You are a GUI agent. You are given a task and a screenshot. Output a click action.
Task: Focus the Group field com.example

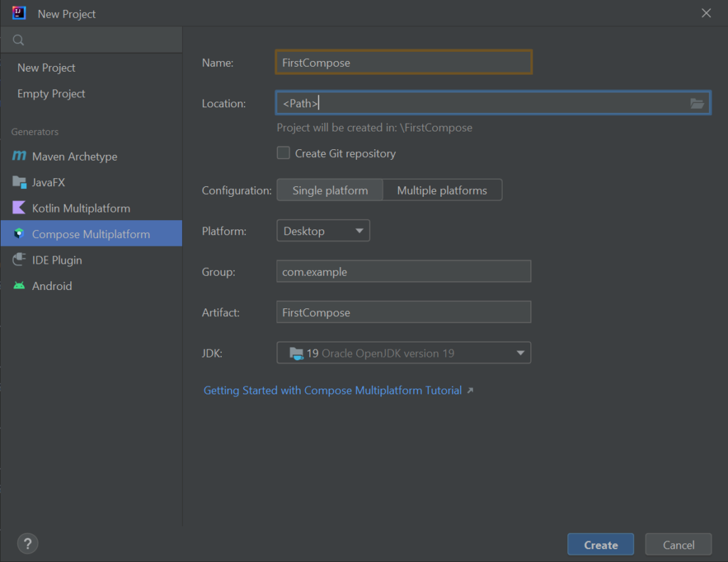point(404,271)
